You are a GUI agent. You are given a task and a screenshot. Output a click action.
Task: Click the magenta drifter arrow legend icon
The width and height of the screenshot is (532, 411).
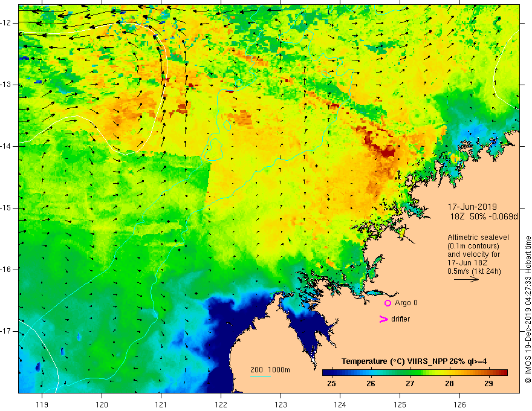383,319
